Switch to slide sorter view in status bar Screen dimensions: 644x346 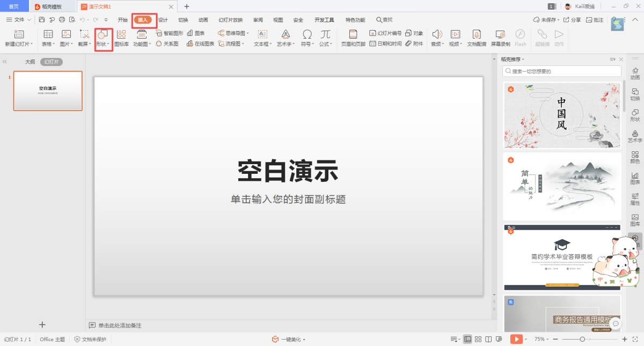point(478,339)
